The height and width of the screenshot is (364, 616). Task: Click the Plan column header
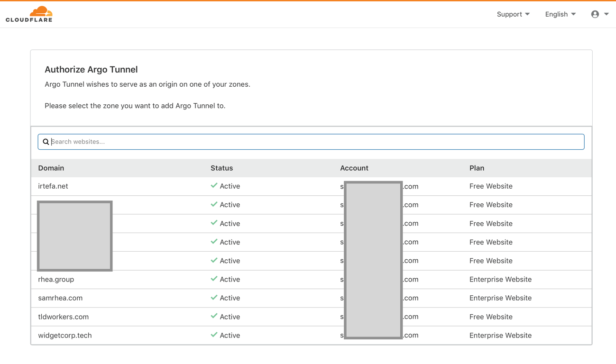(x=477, y=168)
